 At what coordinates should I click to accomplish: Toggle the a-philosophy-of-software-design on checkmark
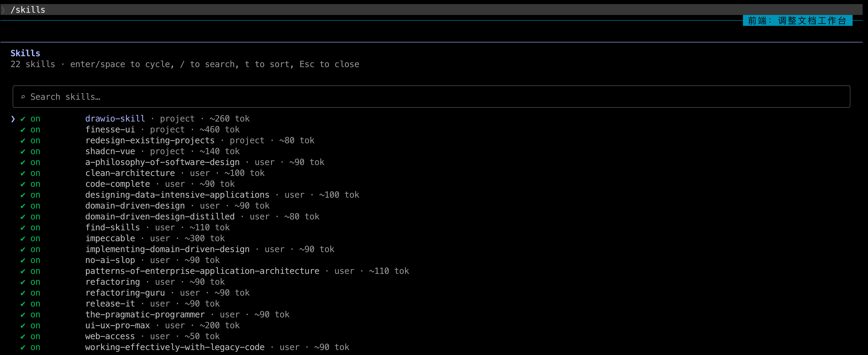[x=23, y=162]
